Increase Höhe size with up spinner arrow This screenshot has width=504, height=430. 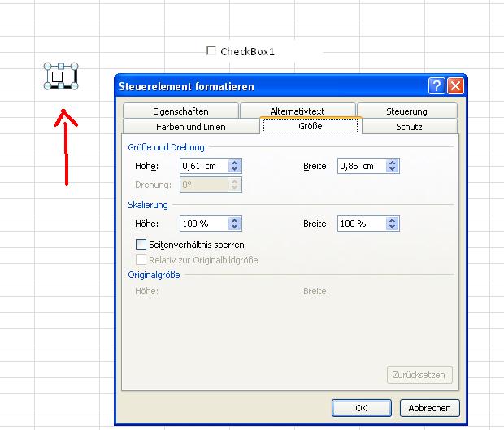pos(235,163)
